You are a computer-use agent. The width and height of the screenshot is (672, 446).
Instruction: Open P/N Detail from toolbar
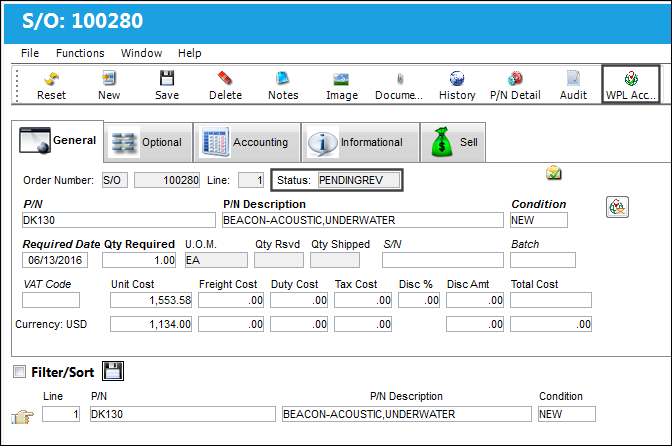[515, 85]
